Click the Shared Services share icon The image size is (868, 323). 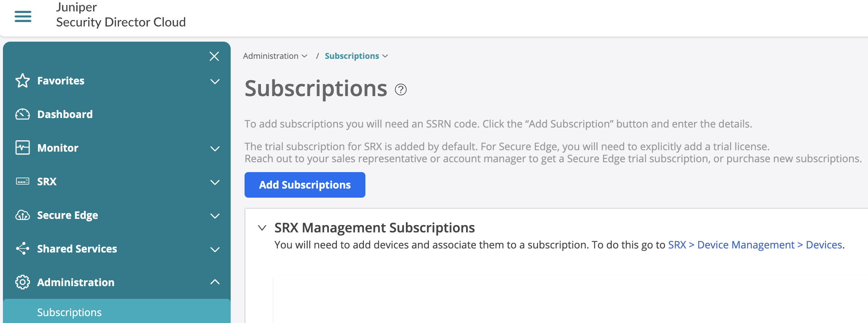[x=23, y=248]
